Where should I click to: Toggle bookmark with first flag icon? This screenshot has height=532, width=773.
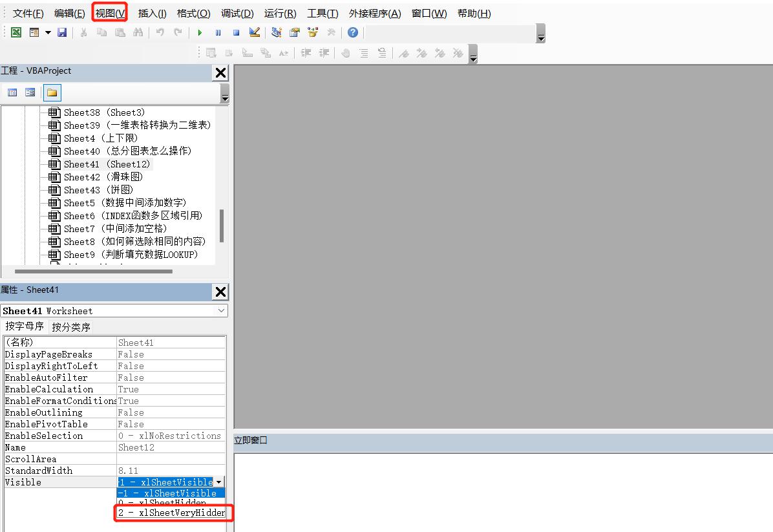(x=404, y=53)
